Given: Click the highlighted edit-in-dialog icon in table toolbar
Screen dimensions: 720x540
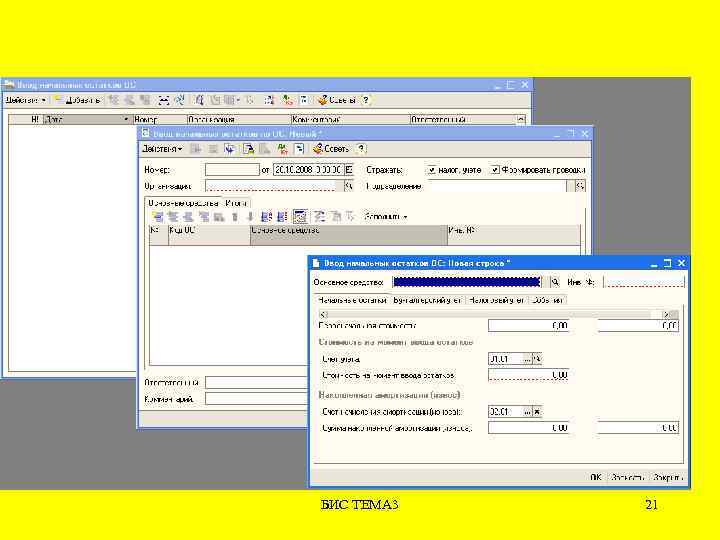Looking at the screenshot, I should [x=300, y=216].
